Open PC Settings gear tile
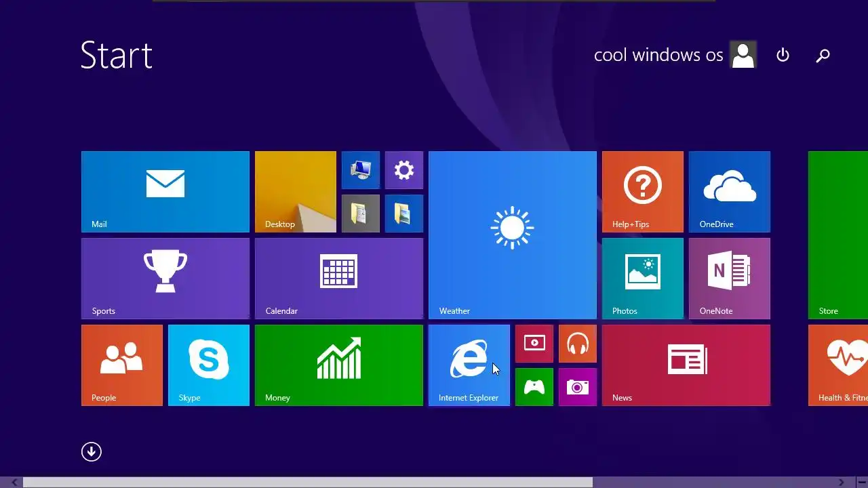 coord(404,170)
